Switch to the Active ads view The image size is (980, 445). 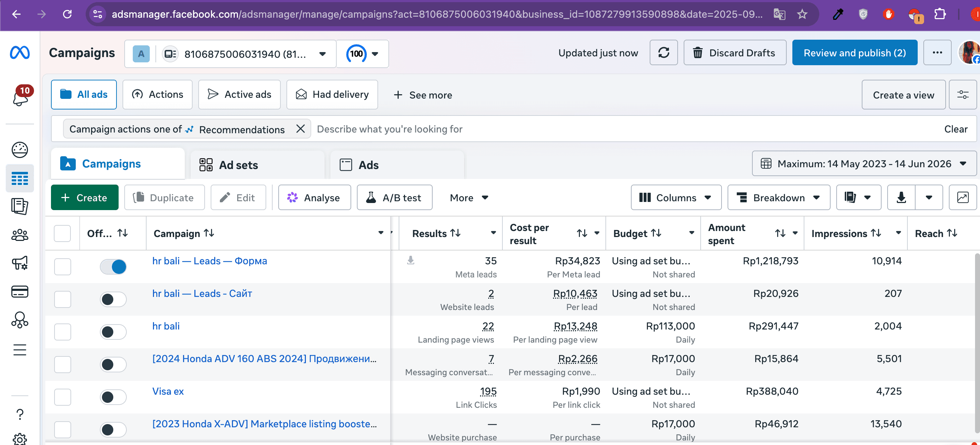click(239, 94)
